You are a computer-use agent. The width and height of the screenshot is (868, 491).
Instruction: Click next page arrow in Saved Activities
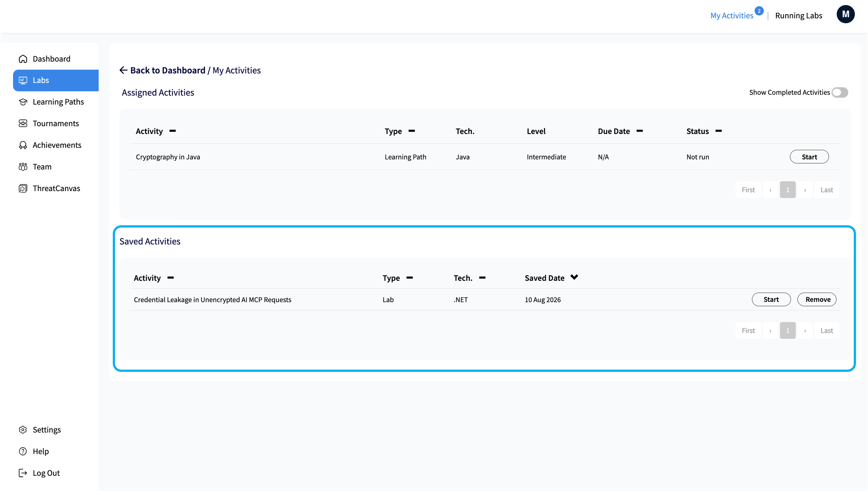805,331
